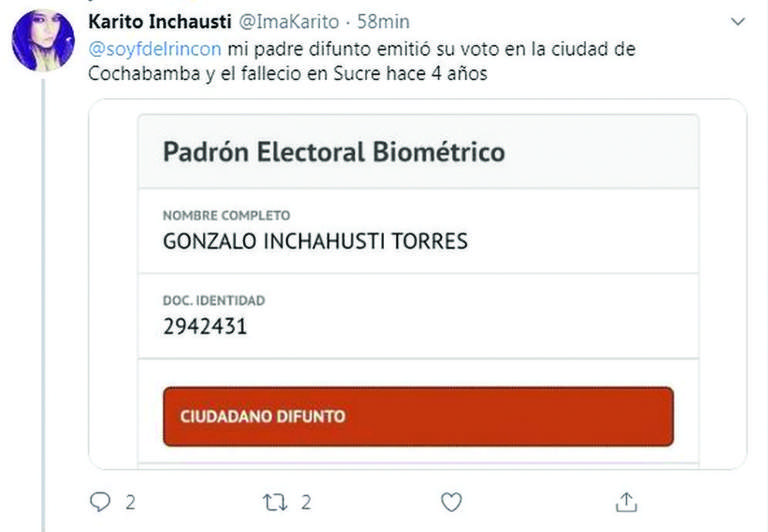
Task: Click the reply speech bubble icon
Action: pyautogui.click(x=100, y=501)
